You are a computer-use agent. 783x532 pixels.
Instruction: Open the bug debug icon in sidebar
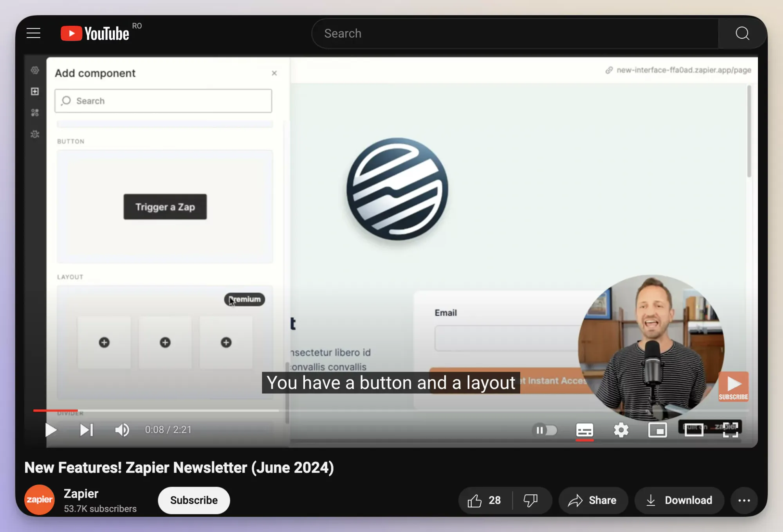[x=35, y=134]
